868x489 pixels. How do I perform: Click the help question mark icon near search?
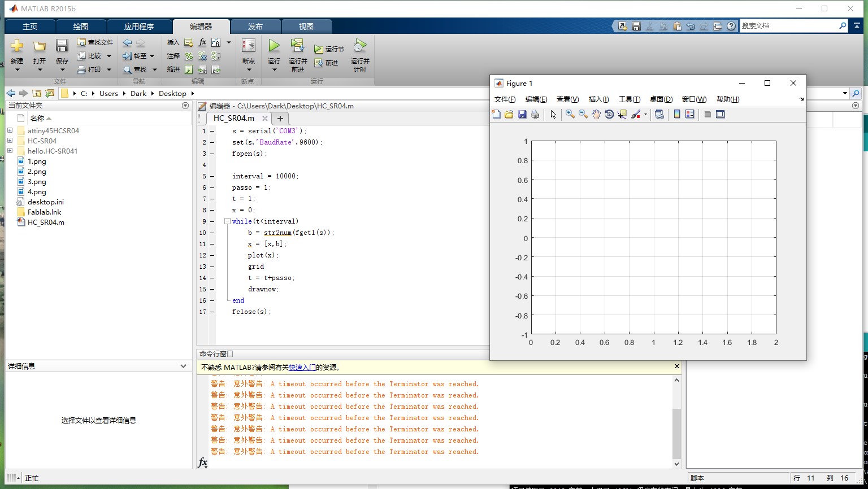click(731, 26)
